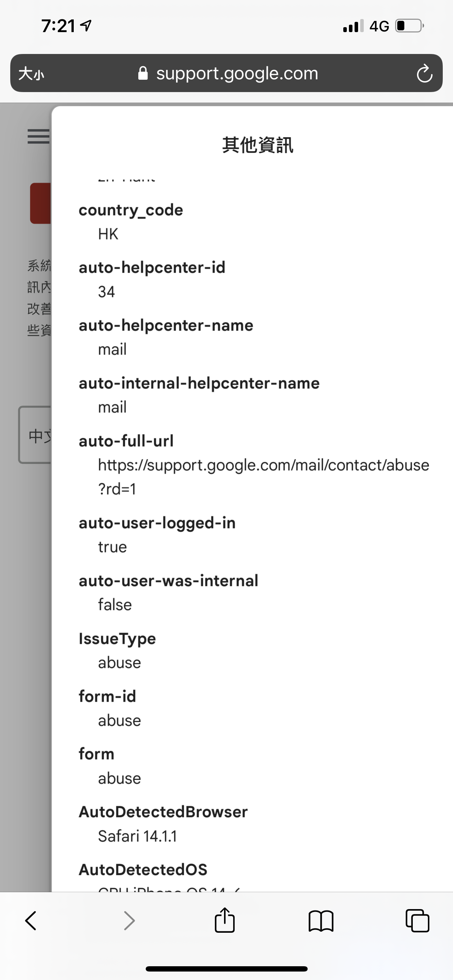Image resolution: width=453 pixels, height=980 pixels.
Task: Open the tabs overview icon
Action: 417,921
